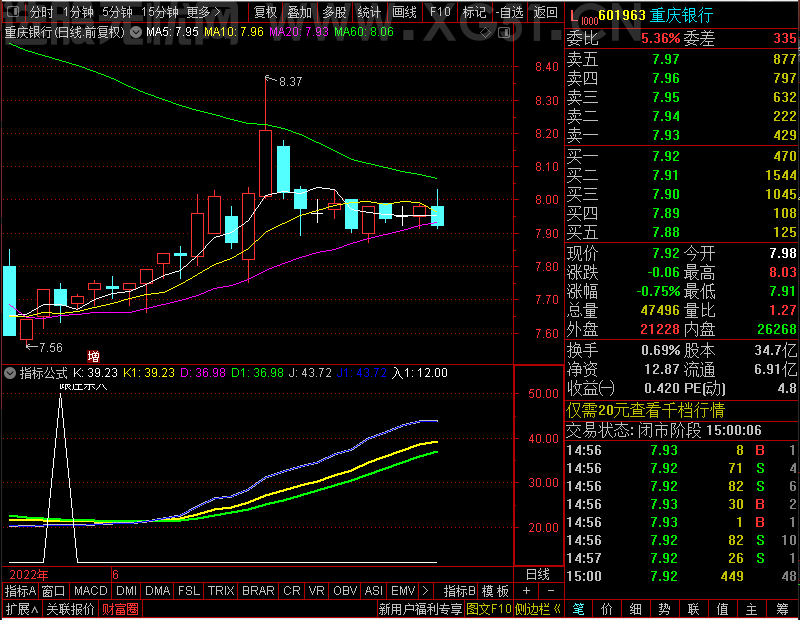Click the stock name 重庆银行 in the side panel
Screen dimensions: 800x620
pyautogui.click(x=681, y=16)
